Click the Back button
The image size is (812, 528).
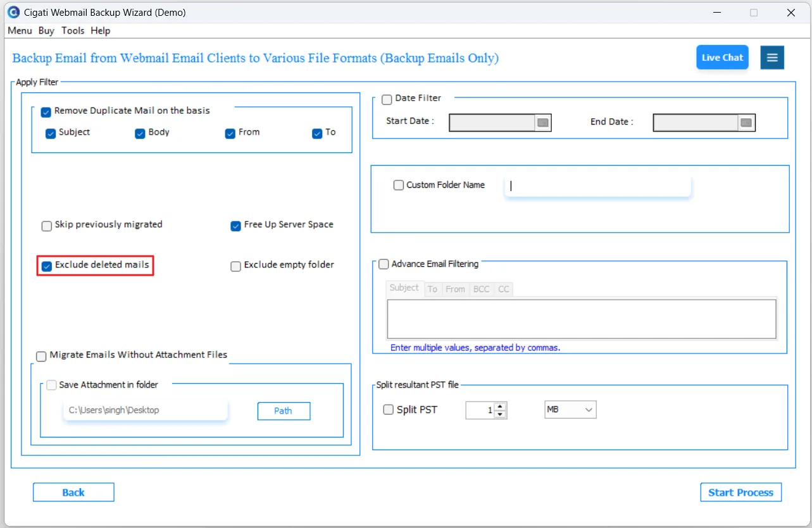click(x=73, y=493)
